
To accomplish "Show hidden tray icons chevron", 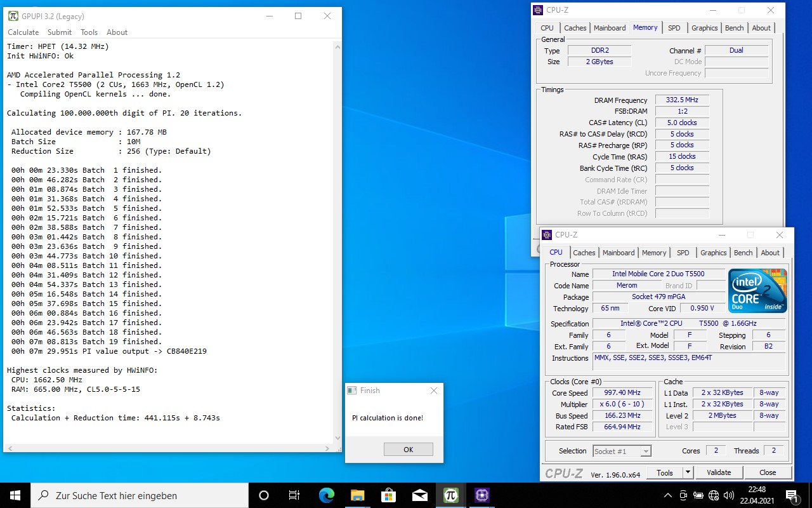I will pyautogui.click(x=668, y=495).
